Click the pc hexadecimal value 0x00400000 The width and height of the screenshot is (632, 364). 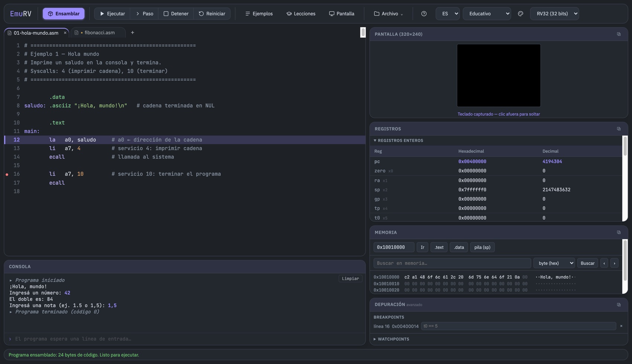(x=472, y=162)
